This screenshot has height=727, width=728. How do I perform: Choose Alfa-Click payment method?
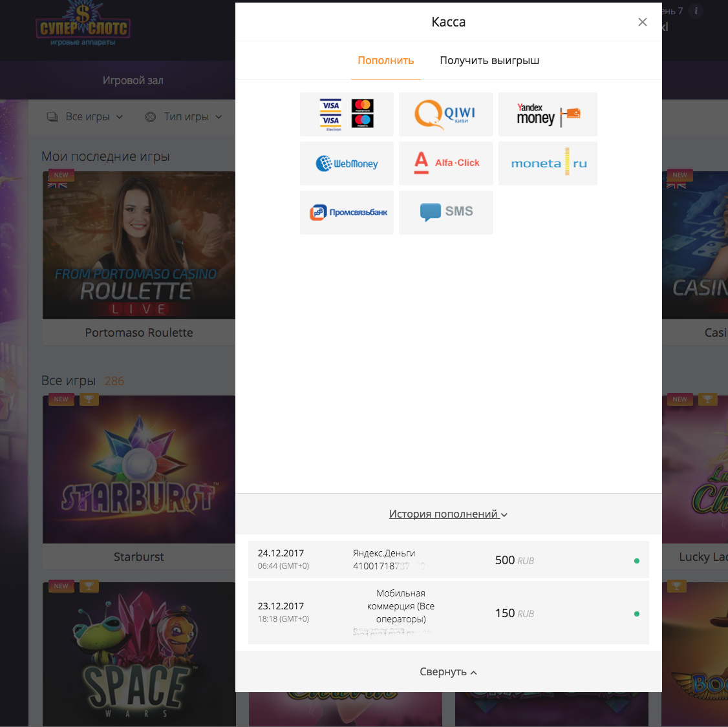[x=445, y=163]
